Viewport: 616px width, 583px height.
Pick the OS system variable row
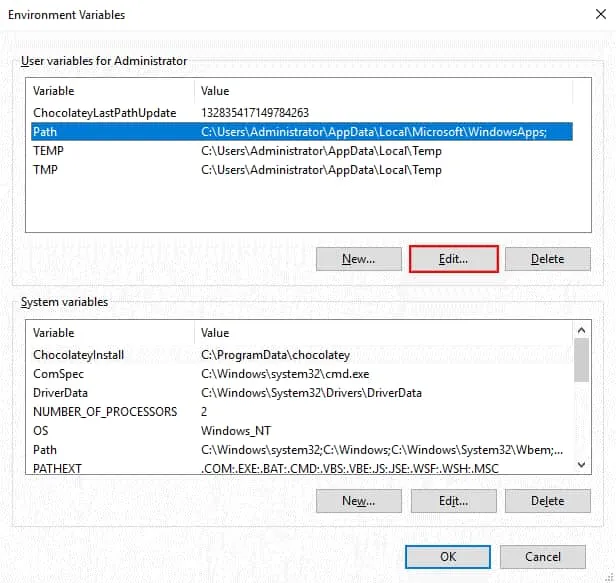41,431
